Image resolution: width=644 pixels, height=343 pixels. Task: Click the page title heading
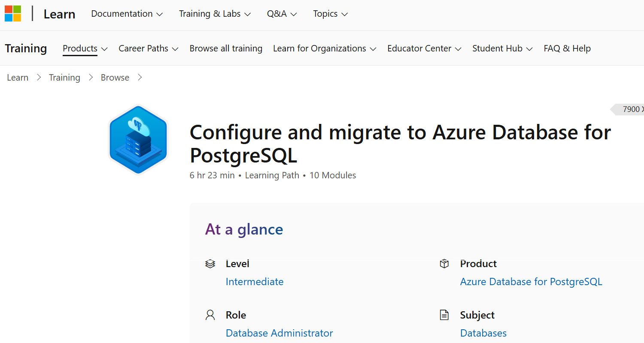pyautogui.click(x=400, y=144)
